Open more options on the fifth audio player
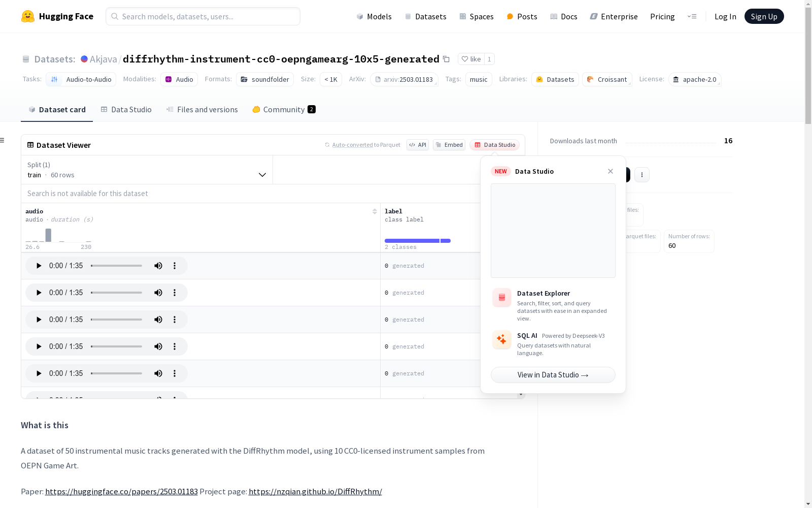The height and width of the screenshot is (508, 812). coord(175,373)
